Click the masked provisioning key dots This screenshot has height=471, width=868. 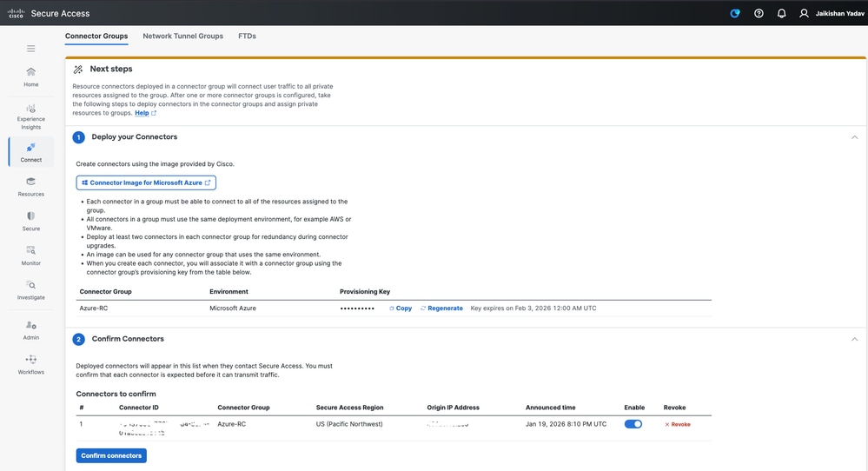tap(357, 308)
